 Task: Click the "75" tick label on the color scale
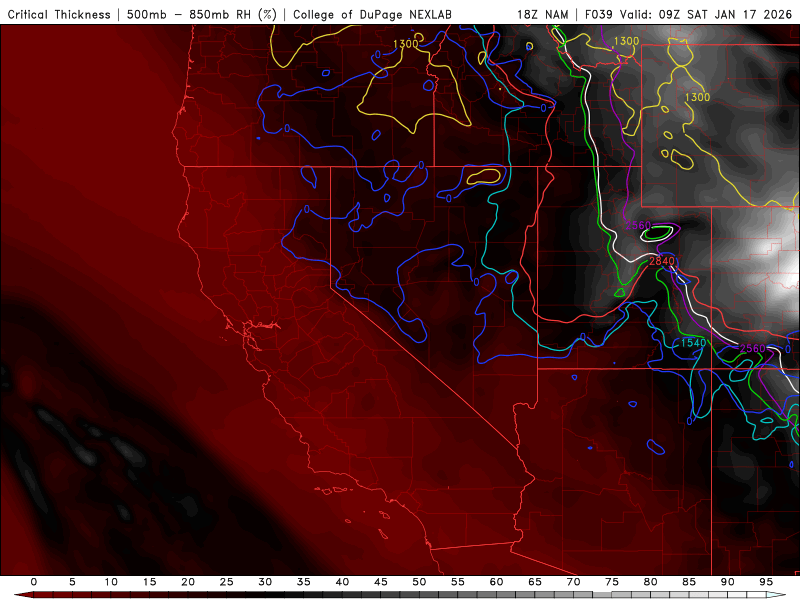612,582
